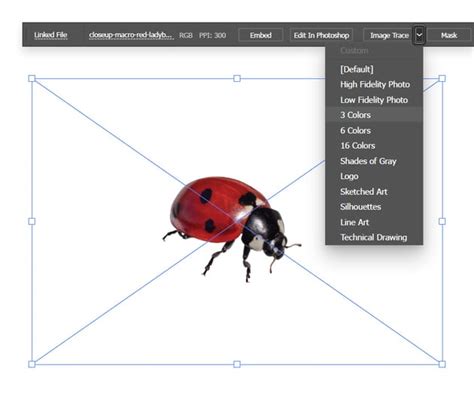Screen dimensions: 474x396
Task: Click the top-center selection handle
Action: [237, 79]
